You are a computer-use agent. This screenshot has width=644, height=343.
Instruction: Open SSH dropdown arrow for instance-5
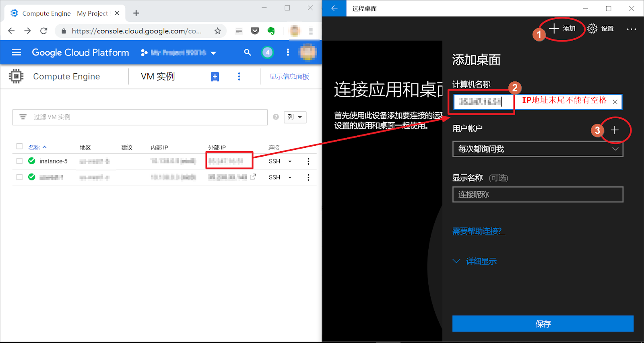coord(290,161)
